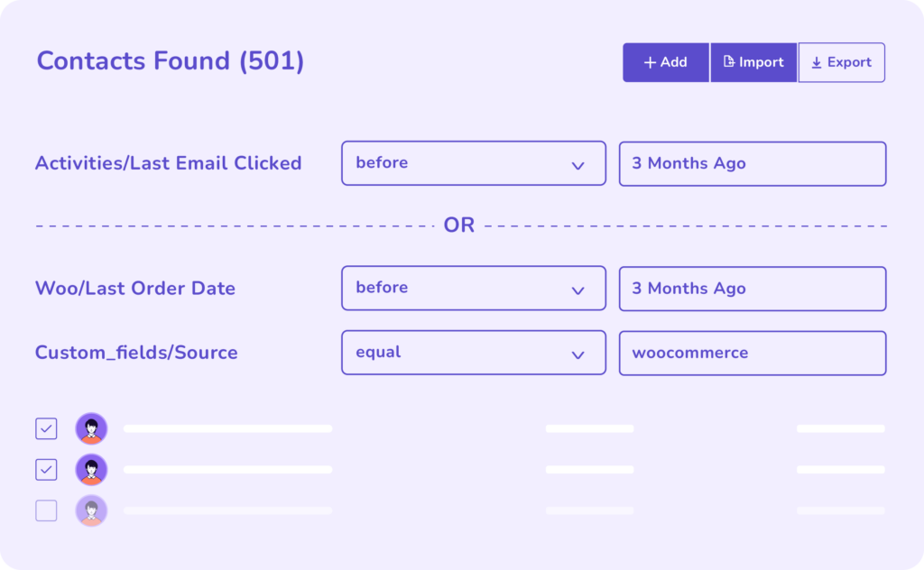The image size is (924, 570).
Task: Click the Last Order Date '3 Months Ago' field
Action: coord(753,289)
